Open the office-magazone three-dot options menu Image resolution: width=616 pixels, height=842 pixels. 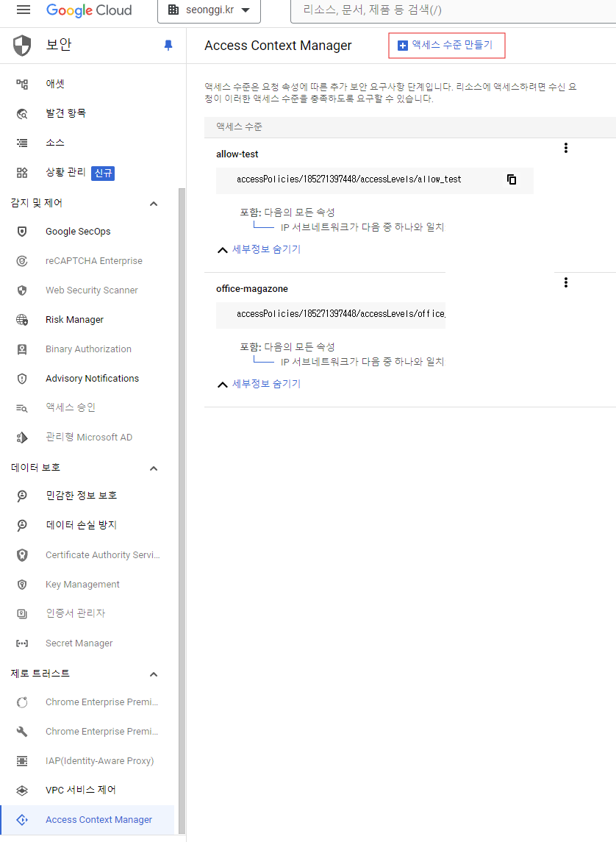pos(565,282)
